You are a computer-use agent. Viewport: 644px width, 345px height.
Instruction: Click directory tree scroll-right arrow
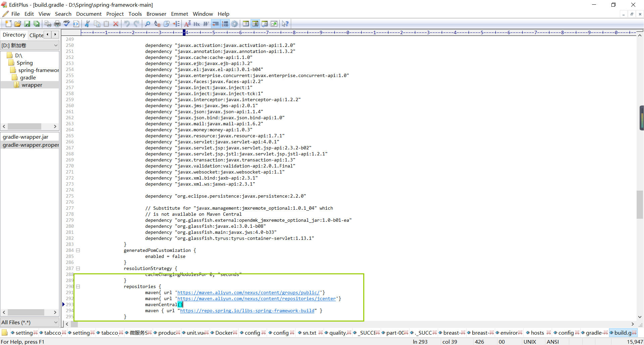point(55,126)
